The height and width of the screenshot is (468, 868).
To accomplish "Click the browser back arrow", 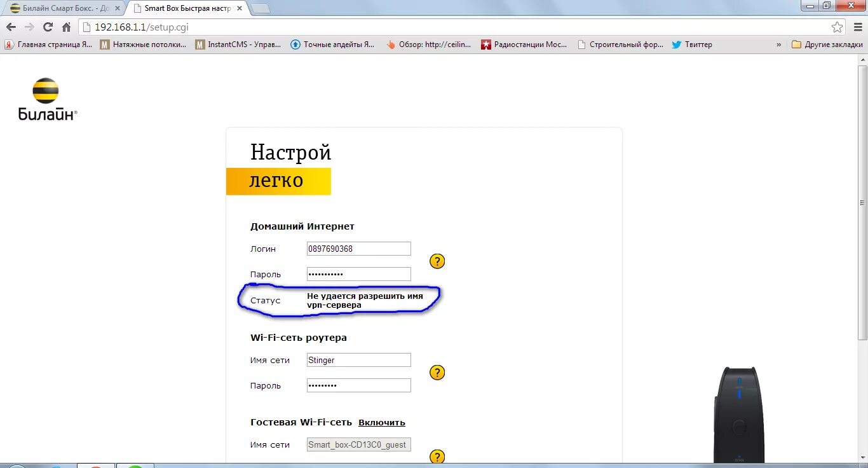I will click(11, 27).
